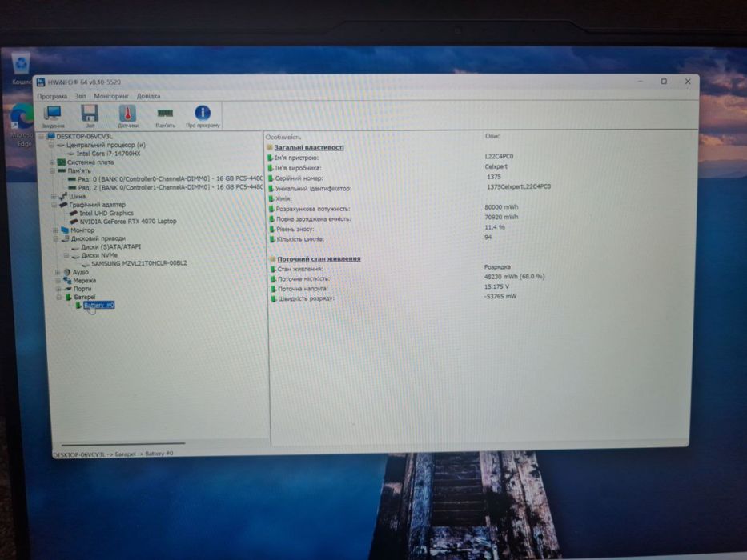Select the Battery #0 tree item
Image resolution: width=747 pixels, height=560 pixels.
(99, 306)
